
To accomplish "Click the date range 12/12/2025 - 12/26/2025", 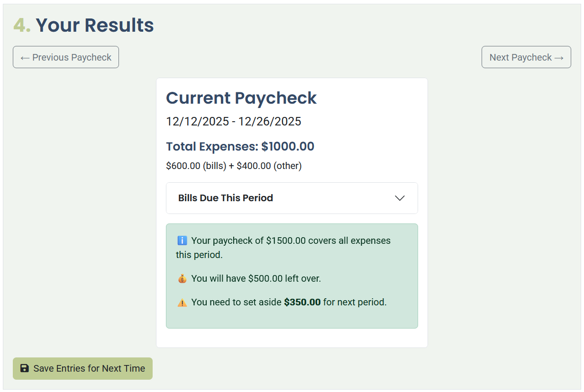I will pyautogui.click(x=233, y=121).
